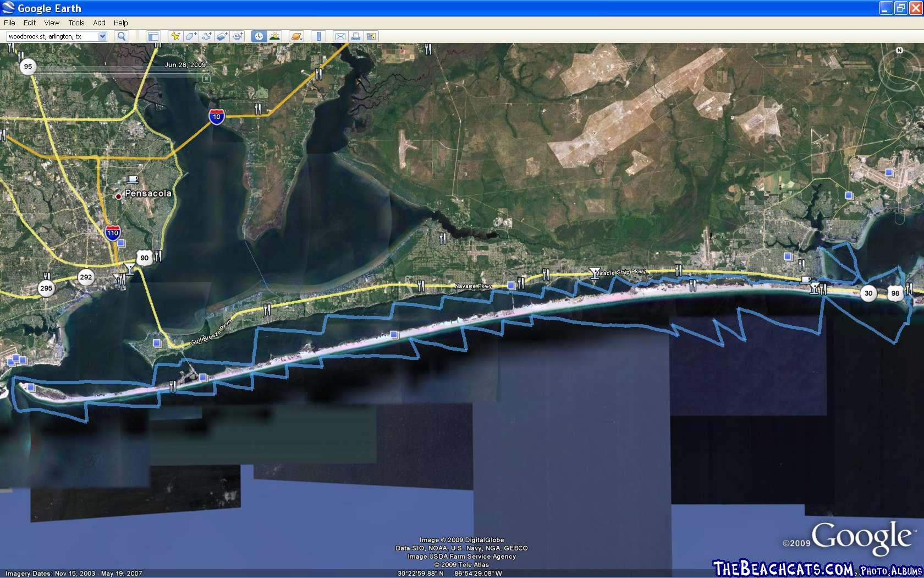Image resolution: width=924 pixels, height=578 pixels.
Task: Click the latitude coordinate in status bar
Action: (x=421, y=574)
